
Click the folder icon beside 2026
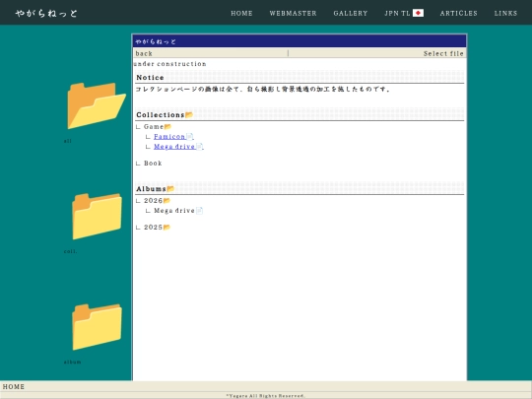[166, 201]
